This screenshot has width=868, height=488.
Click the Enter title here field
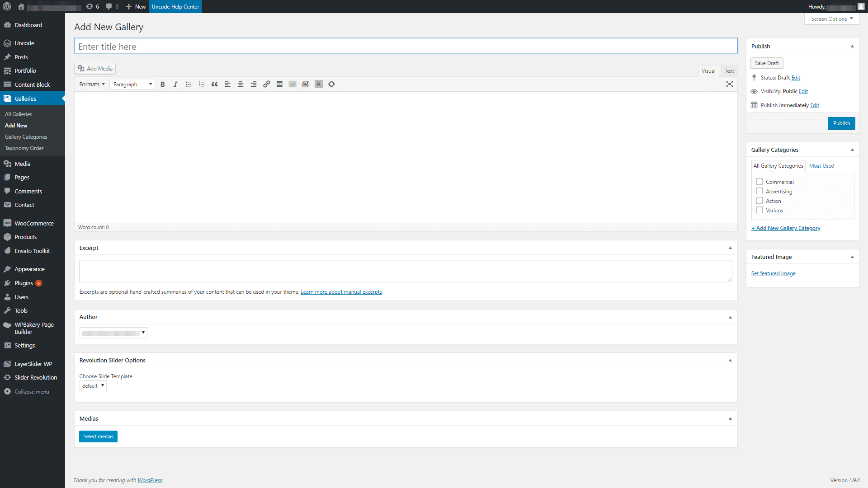406,46
